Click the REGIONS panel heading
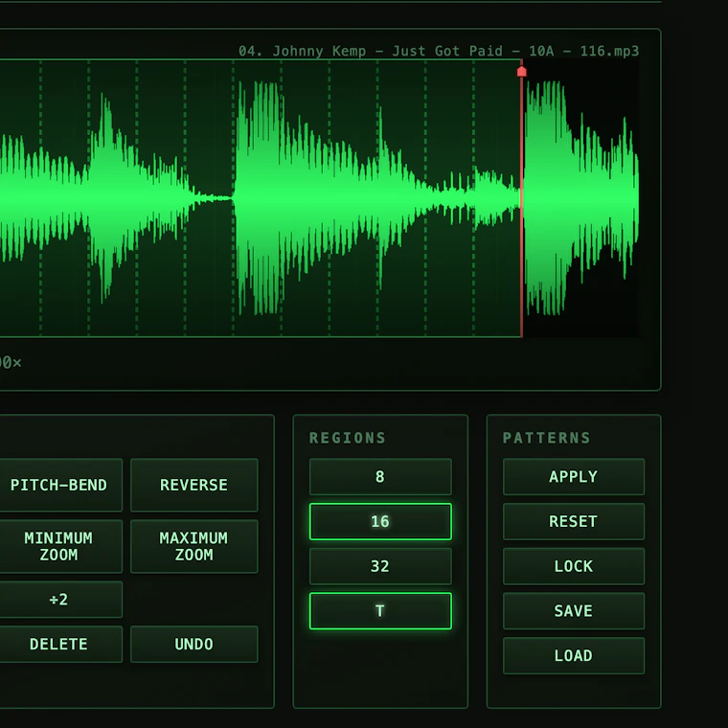The width and height of the screenshot is (728, 728). click(348, 438)
